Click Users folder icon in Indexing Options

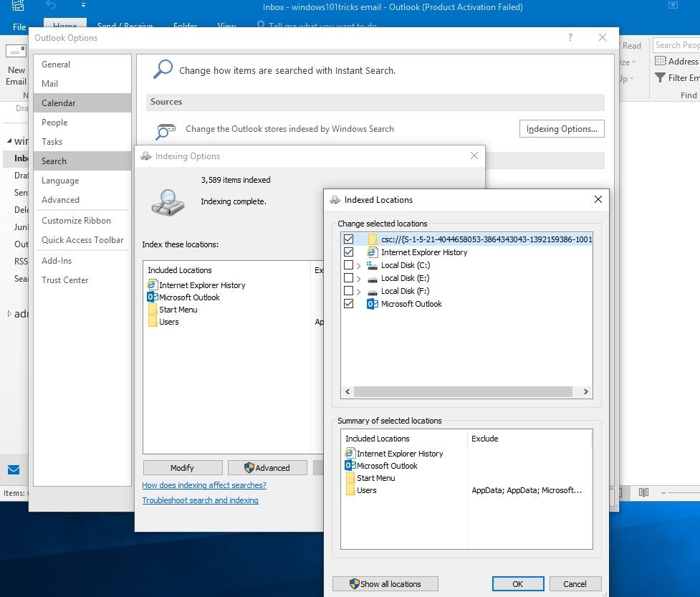153,322
